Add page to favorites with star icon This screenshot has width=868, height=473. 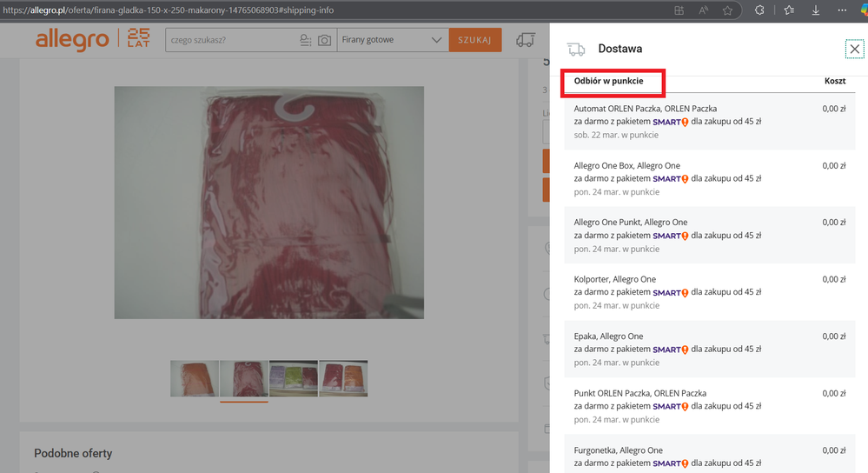point(727,10)
